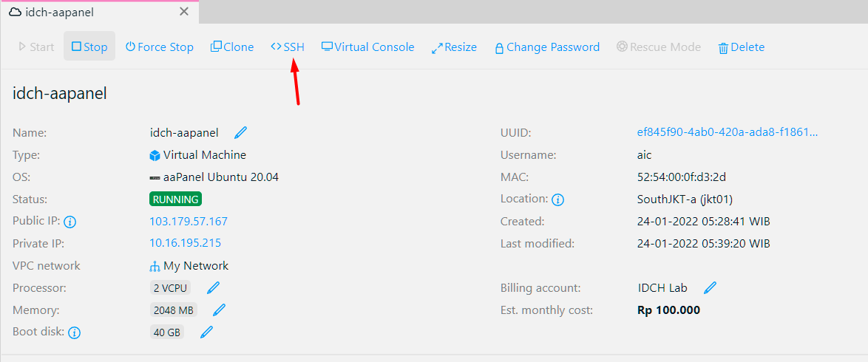868x362 pixels.
Task: Select the idch-aapanel tab
Action: coord(59,12)
